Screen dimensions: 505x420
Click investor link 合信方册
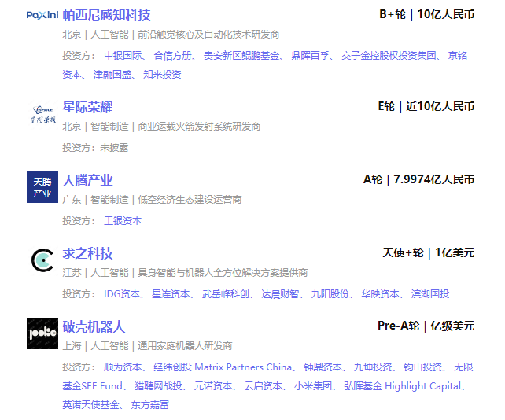pos(172,56)
